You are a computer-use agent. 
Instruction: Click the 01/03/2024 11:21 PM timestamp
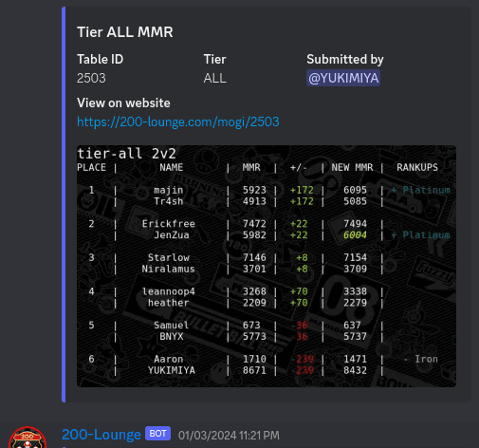229,436
